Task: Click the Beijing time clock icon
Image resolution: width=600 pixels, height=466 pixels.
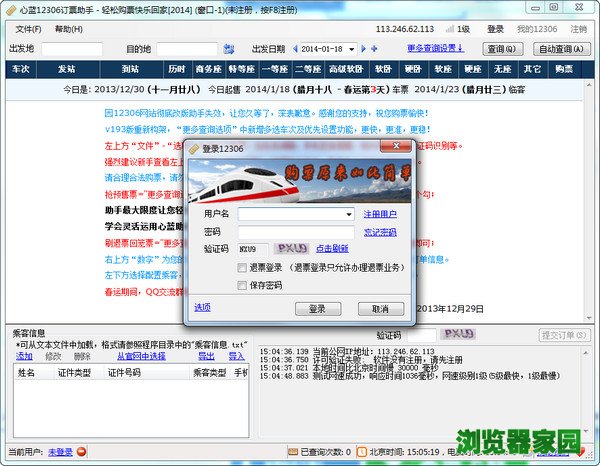Action: coord(362,452)
